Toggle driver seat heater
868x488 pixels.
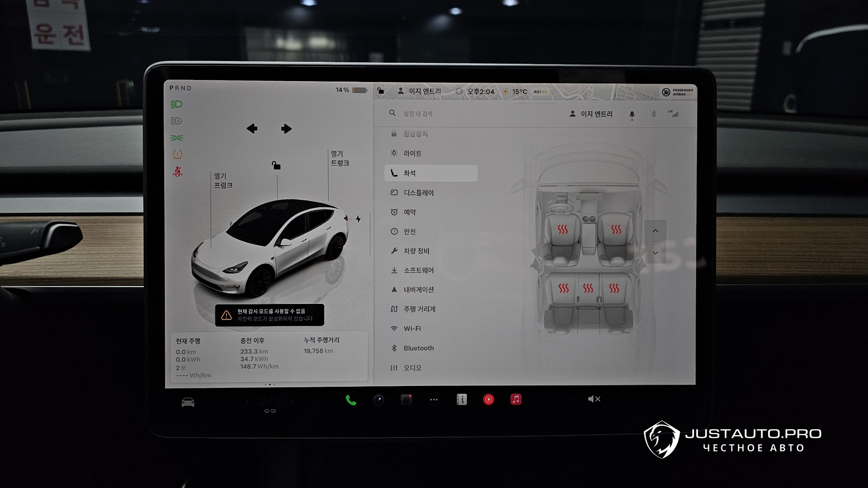[563, 230]
